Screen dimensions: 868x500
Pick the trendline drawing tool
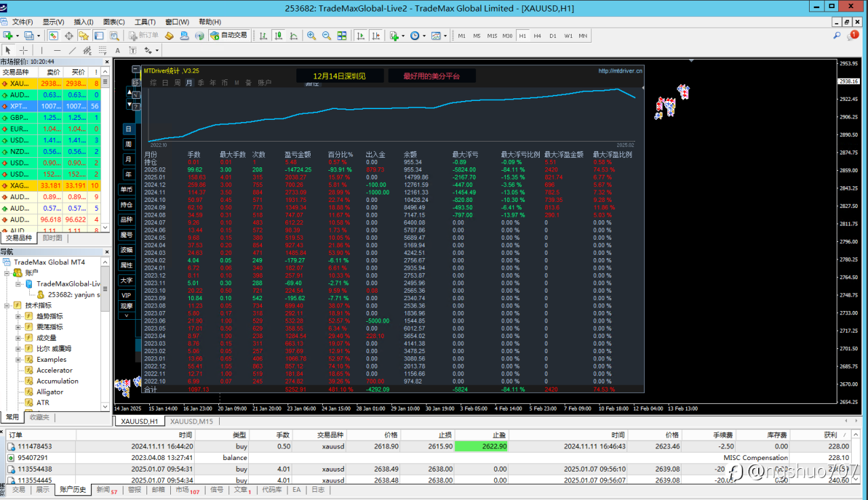[72, 50]
